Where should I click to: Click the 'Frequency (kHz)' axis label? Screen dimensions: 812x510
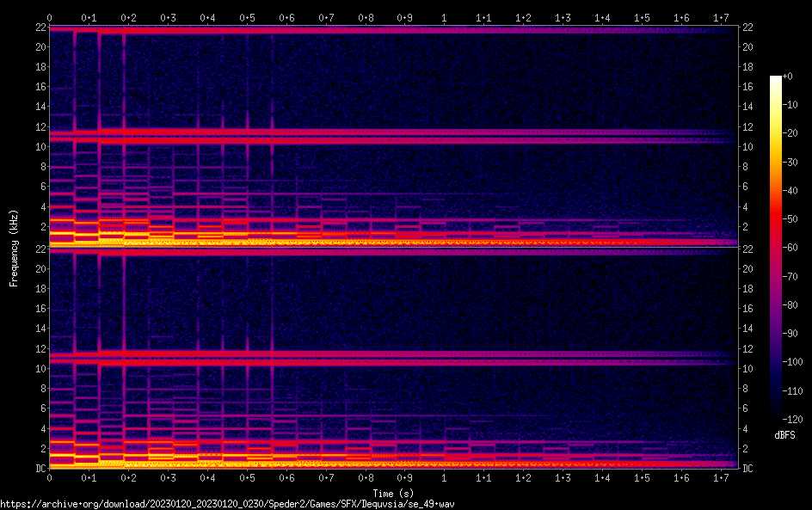[14, 248]
